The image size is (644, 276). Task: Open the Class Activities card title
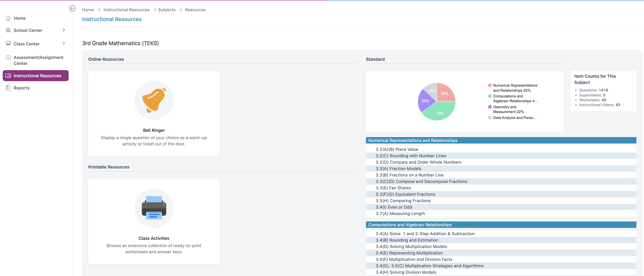[x=154, y=238]
